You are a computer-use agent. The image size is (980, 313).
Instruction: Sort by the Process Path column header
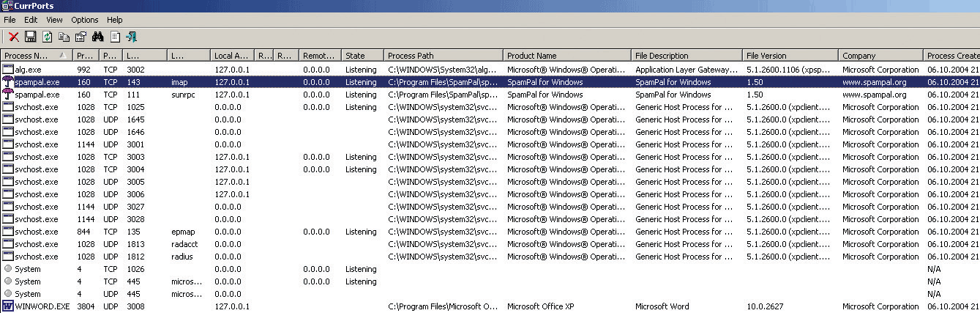pyautogui.click(x=444, y=55)
